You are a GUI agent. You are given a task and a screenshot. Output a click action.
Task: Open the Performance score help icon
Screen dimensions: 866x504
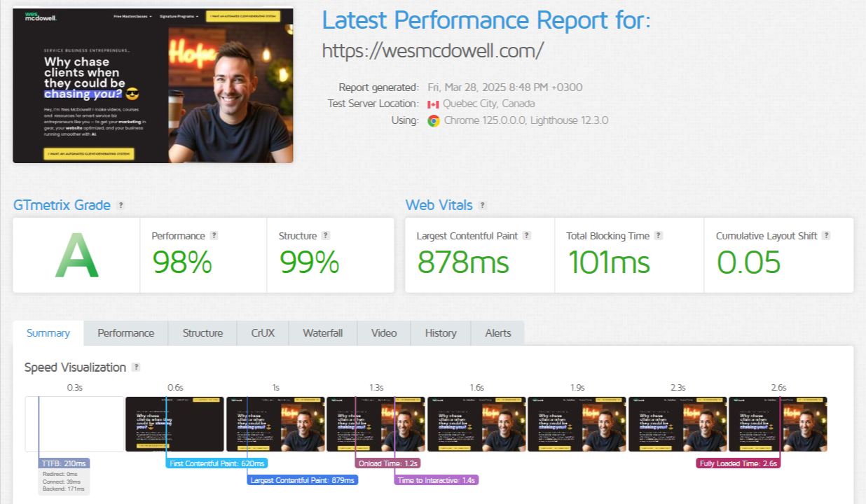(214, 236)
